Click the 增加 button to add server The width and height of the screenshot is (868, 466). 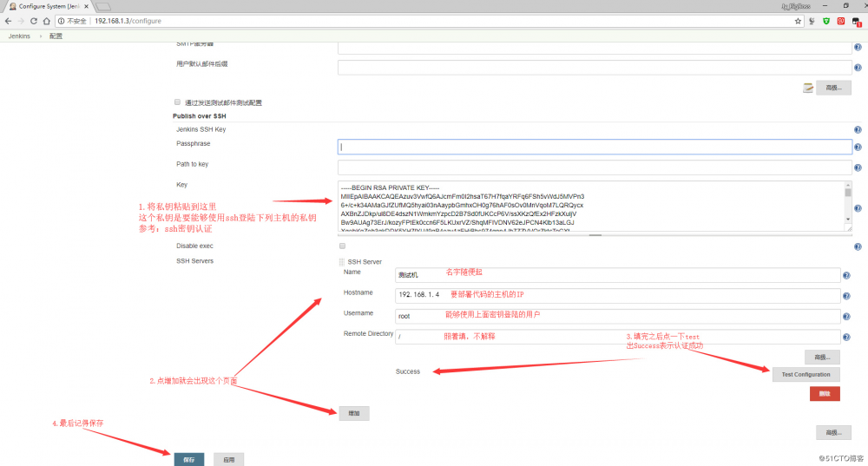(354, 413)
